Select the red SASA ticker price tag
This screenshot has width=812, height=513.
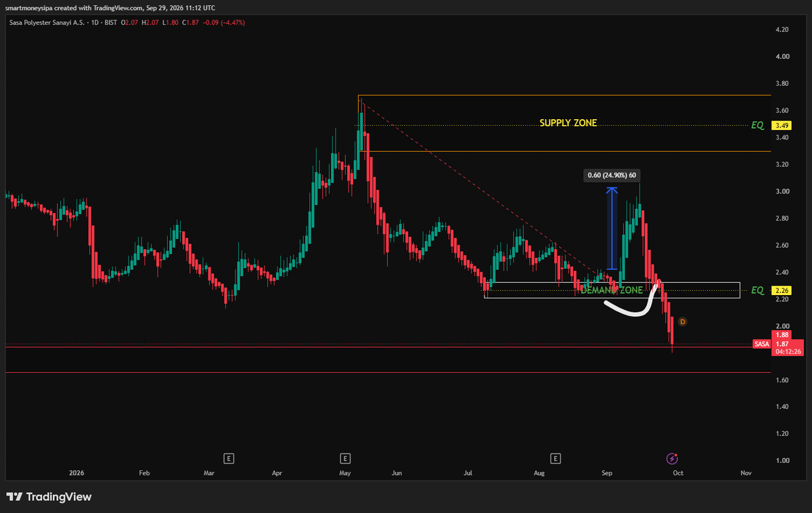pyautogui.click(x=762, y=344)
